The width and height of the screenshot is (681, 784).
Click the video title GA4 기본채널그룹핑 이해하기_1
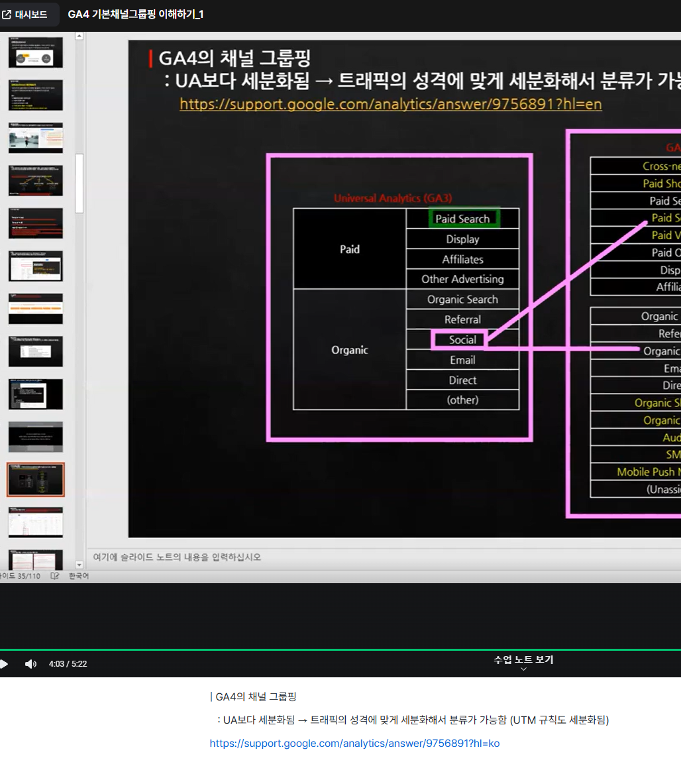point(136,15)
